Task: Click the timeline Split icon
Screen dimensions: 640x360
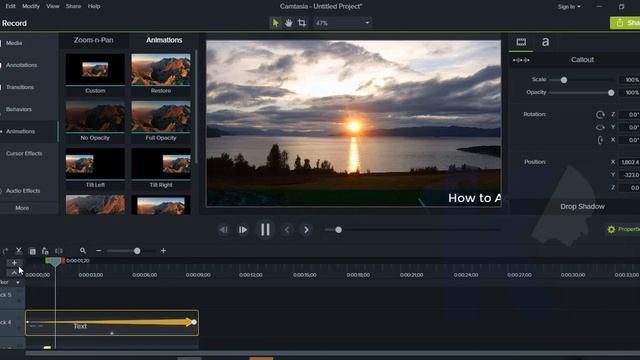Action: coord(59,251)
